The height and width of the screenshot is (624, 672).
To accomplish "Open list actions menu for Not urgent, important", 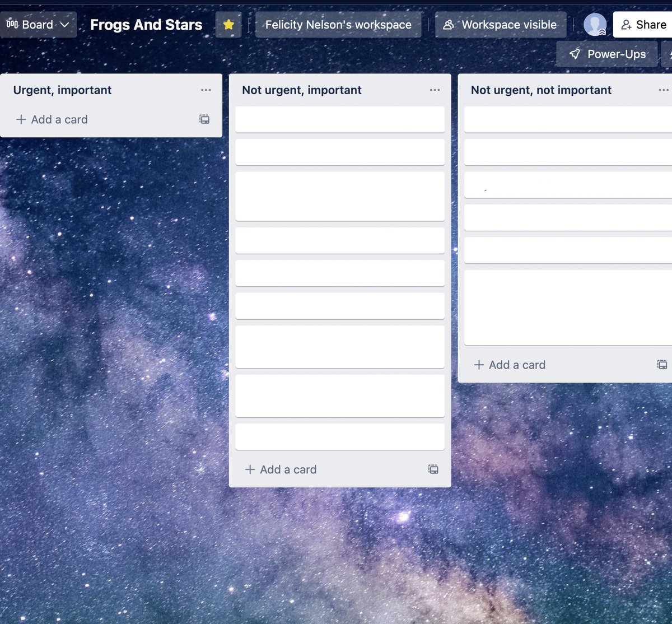I will [x=435, y=90].
